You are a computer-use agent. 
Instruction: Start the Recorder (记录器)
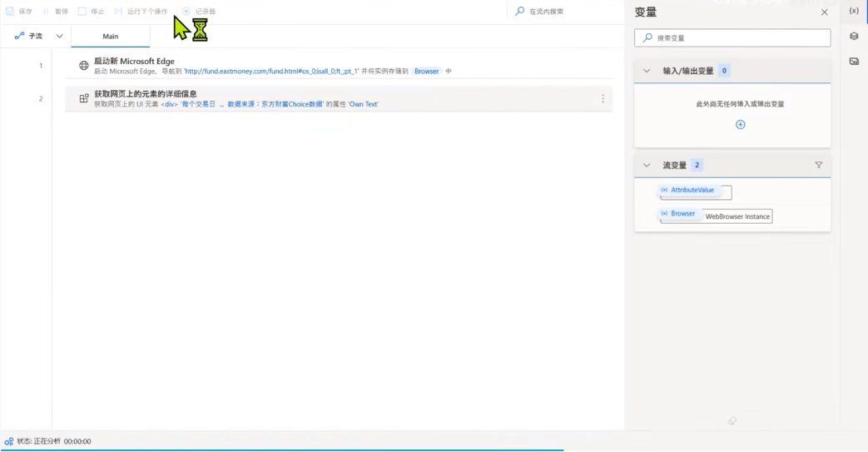pos(199,11)
